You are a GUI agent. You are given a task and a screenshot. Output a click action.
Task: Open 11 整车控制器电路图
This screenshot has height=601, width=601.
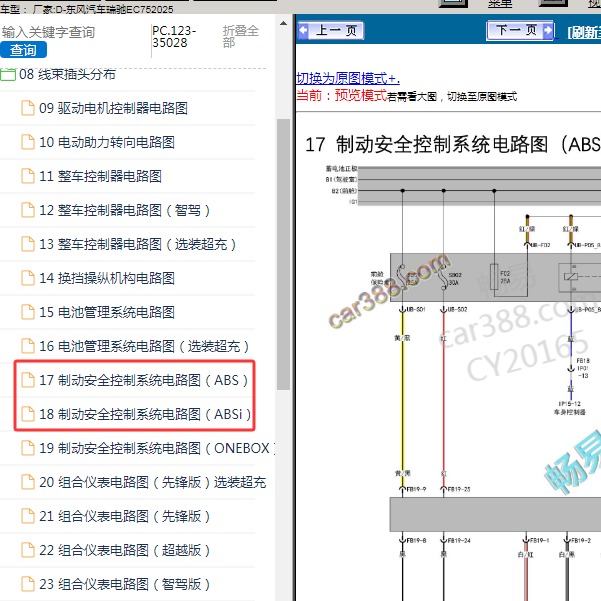[x=100, y=176]
